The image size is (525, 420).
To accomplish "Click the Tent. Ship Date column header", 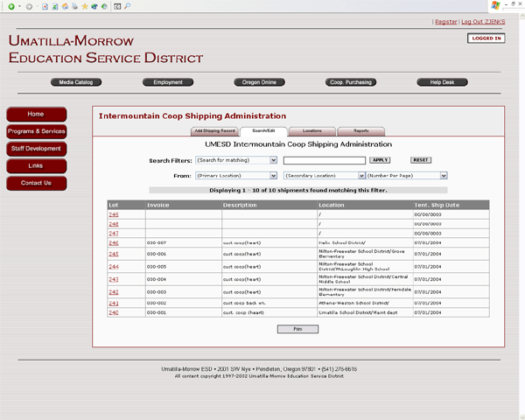I will pyautogui.click(x=451, y=205).
